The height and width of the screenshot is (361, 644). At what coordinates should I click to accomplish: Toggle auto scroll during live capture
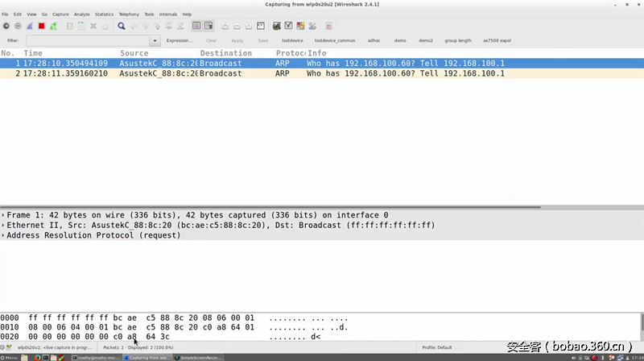(x=208, y=26)
